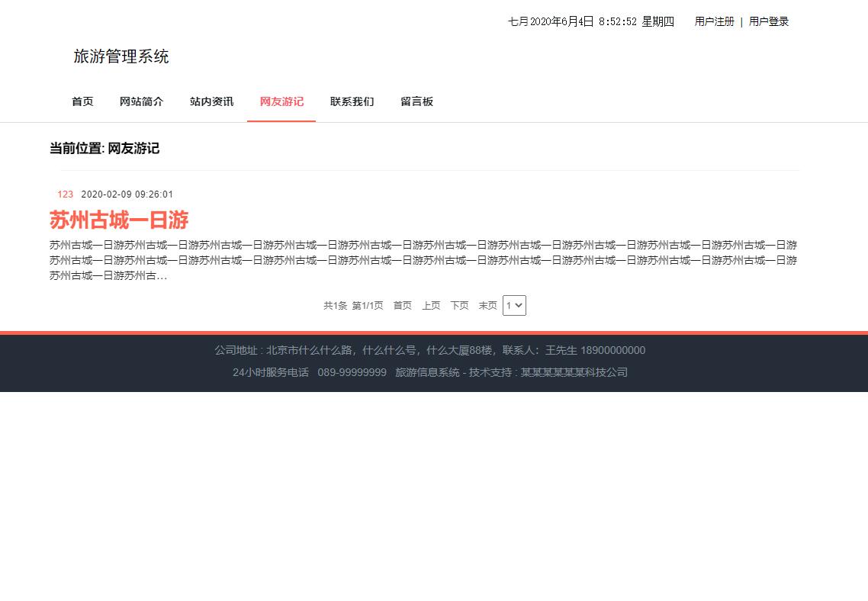The image size is (868, 601).
Task: Open the 首页 navigation tab
Action: click(82, 101)
